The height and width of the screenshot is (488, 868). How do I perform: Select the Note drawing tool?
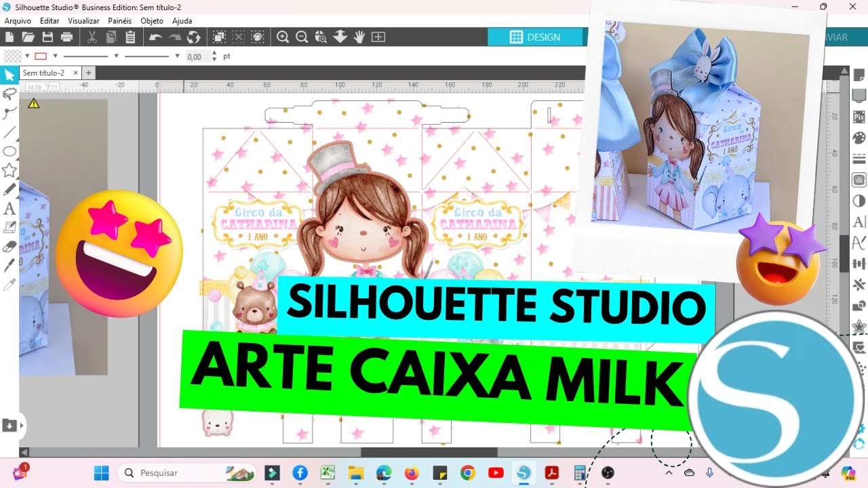pyautogui.click(x=9, y=227)
